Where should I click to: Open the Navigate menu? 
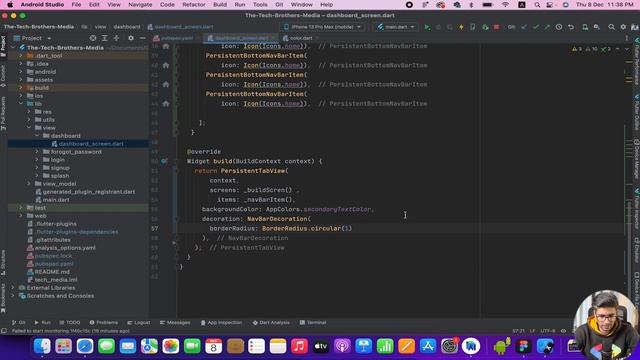pyautogui.click(x=140, y=4)
